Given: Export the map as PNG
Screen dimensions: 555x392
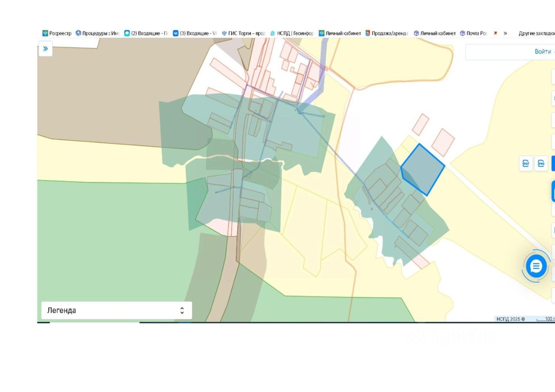Looking at the screenshot, I should tap(541, 163).
